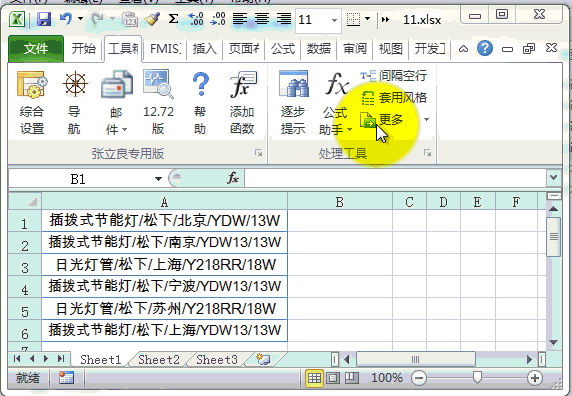Click 逐步提示 binoculars icon
Viewport: 572px width, 396px height.
pos(293,84)
